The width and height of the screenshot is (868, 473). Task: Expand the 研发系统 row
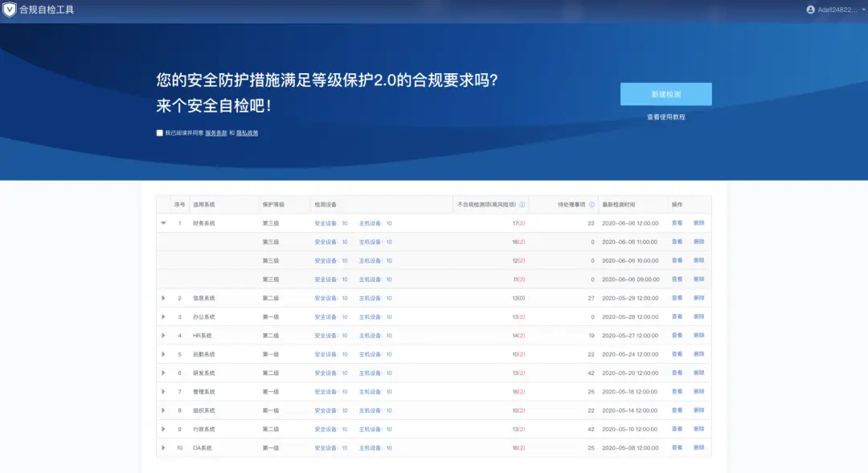point(163,373)
